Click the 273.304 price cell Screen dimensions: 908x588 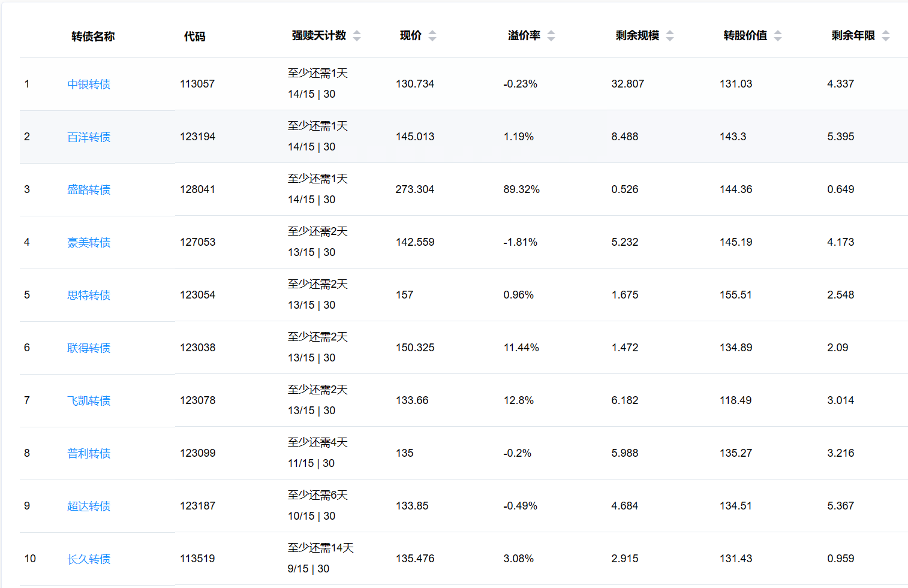pos(414,189)
